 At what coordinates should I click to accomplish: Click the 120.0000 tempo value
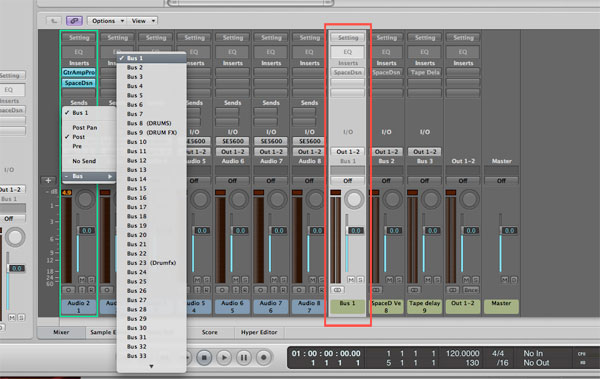point(462,354)
